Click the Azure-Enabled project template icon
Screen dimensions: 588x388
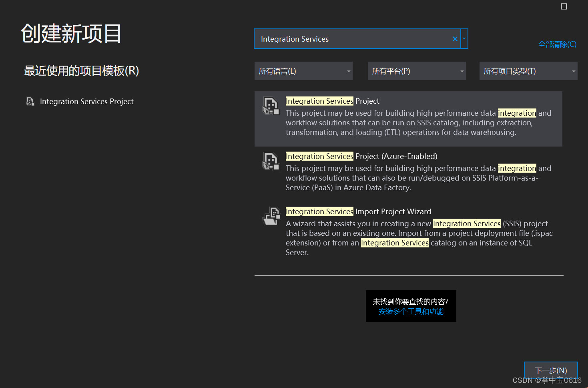point(271,161)
